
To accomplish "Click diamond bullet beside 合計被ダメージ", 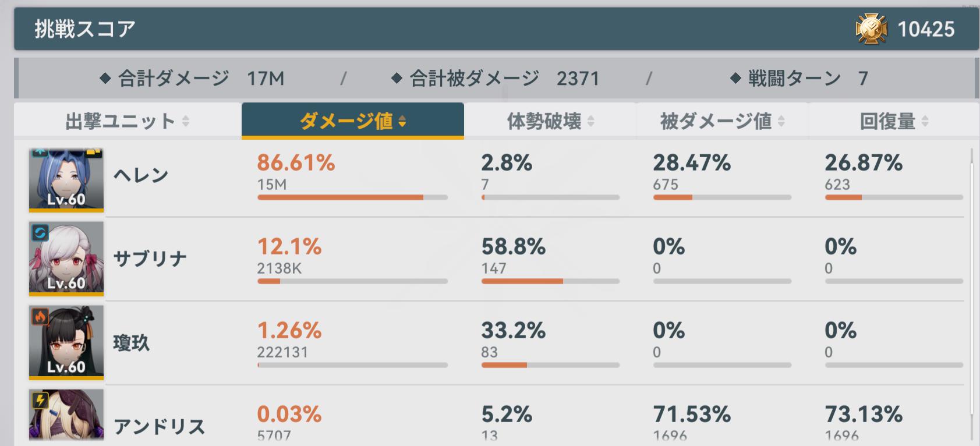I will (x=397, y=78).
